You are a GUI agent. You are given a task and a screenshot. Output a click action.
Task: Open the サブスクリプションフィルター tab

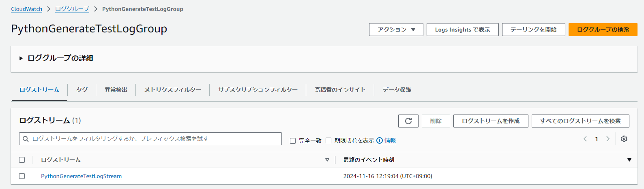click(258, 90)
